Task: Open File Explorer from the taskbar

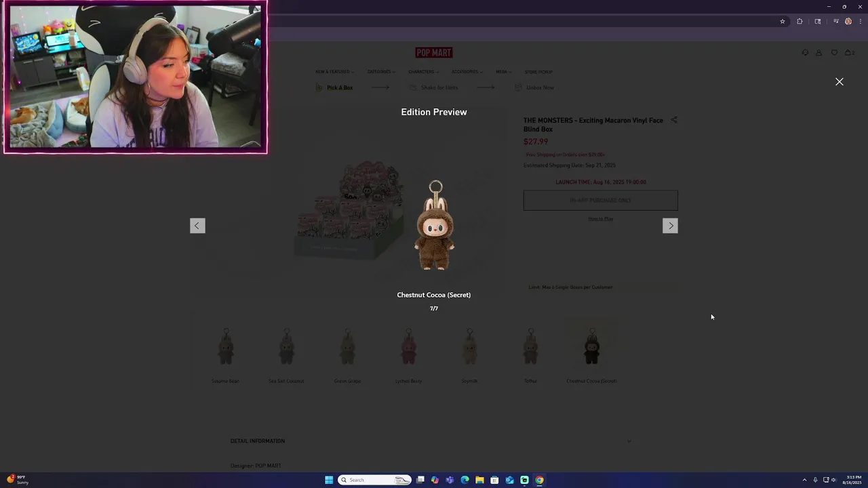Action: click(x=479, y=480)
